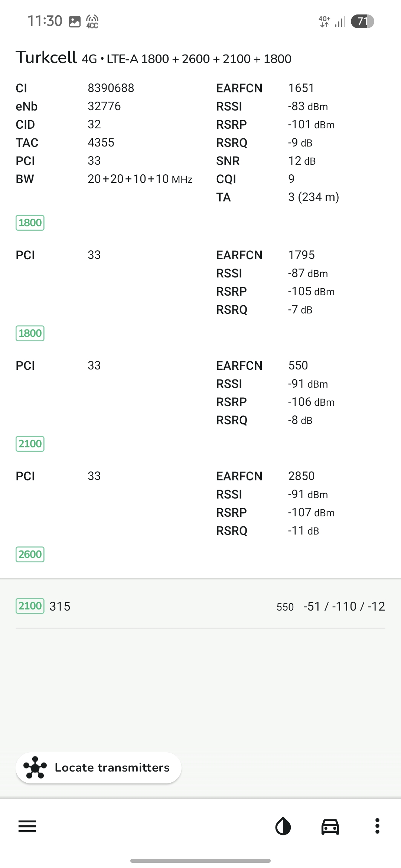
Task: Tap the eNb value 32776
Action: (104, 106)
